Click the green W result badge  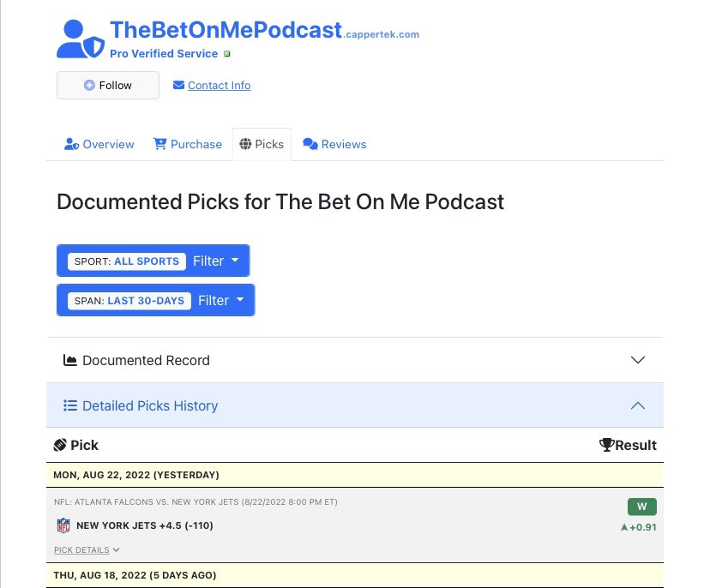pyautogui.click(x=641, y=507)
